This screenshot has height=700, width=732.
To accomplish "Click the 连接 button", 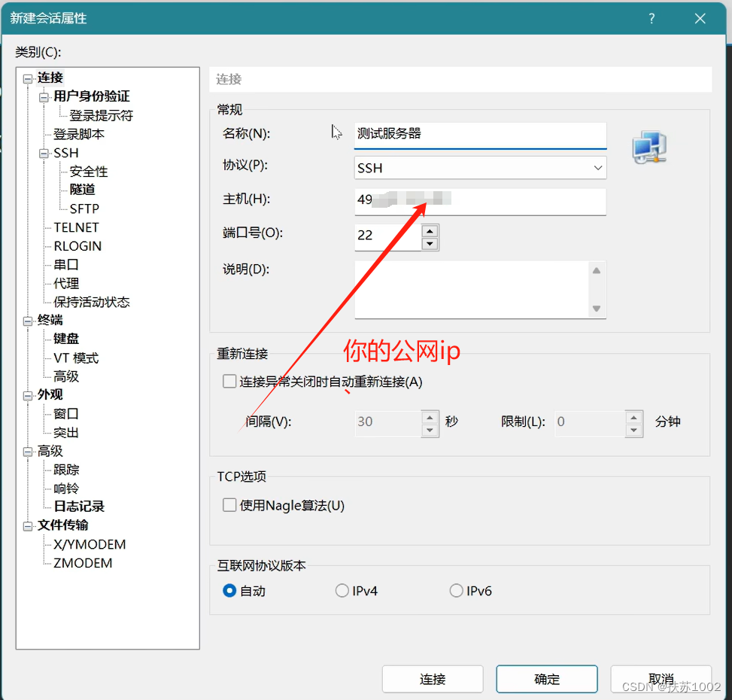I will tap(433, 679).
